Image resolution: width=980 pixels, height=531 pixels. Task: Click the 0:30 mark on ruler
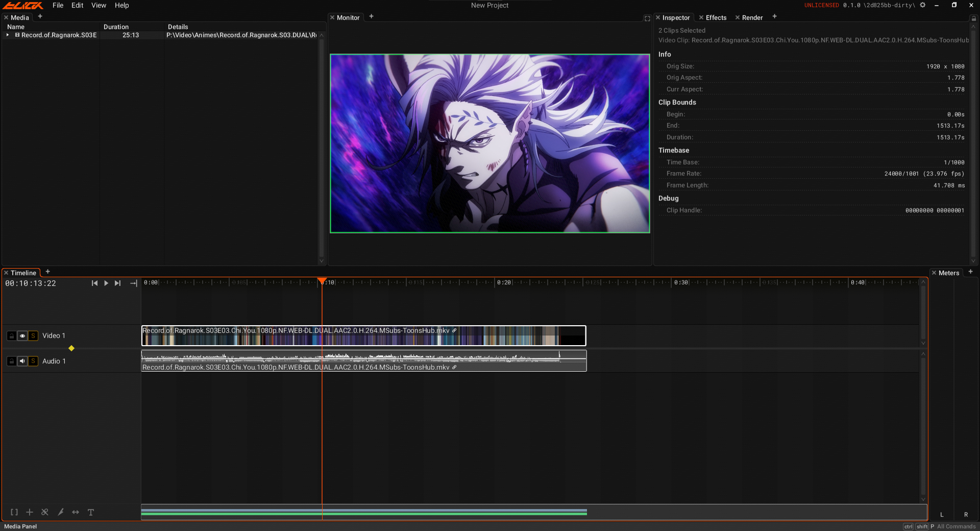tap(681, 282)
